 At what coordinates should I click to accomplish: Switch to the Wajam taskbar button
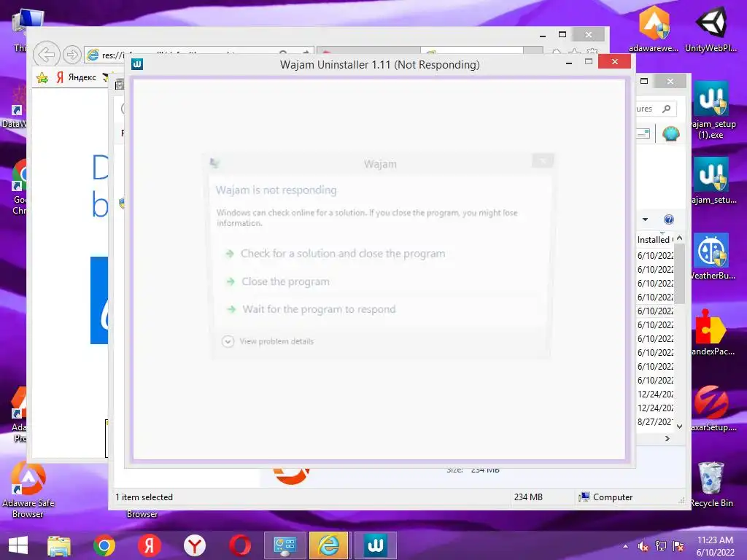point(375,545)
